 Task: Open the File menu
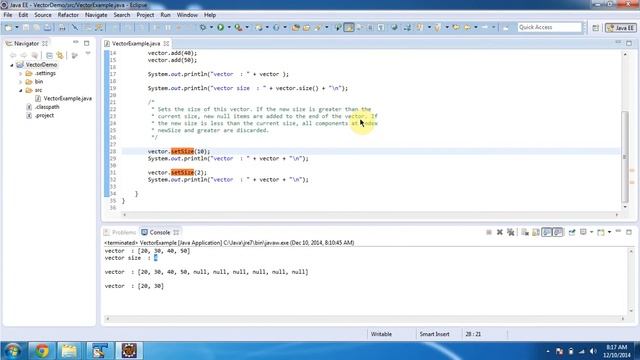tap(8, 15)
